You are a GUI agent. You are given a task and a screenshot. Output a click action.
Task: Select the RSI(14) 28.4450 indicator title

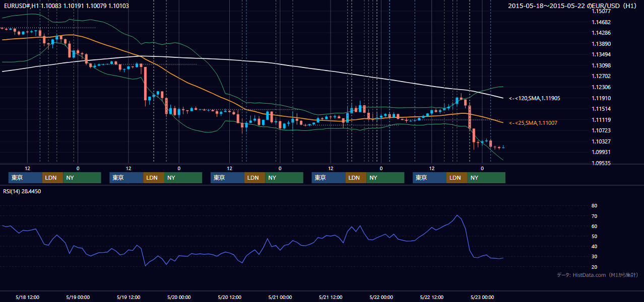pyautogui.click(x=22, y=191)
